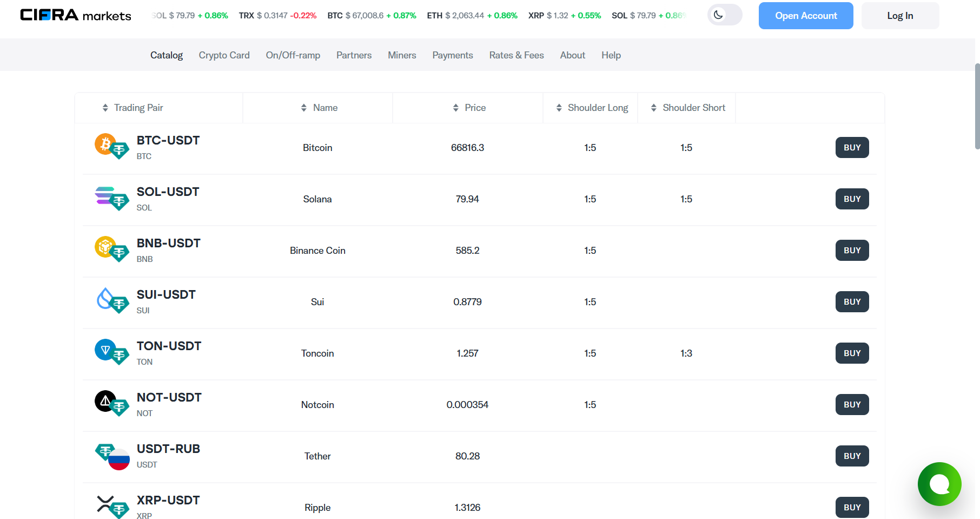
Task: Open the Catalog menu item
Action: (166, 55)
